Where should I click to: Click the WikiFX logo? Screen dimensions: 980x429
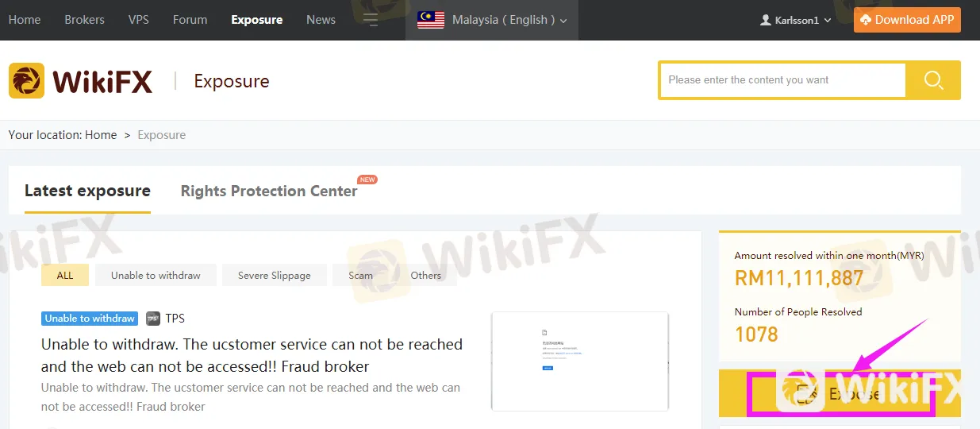click(80, 81)
